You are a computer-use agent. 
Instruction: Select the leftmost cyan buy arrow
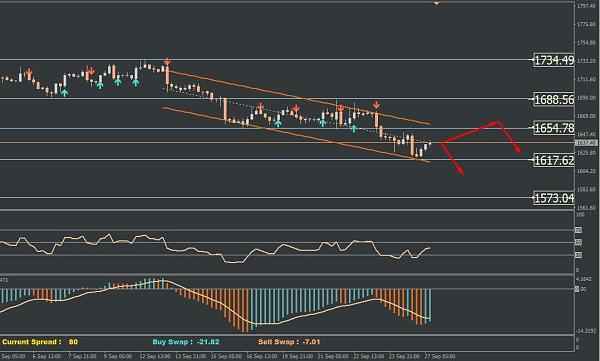(x=64, y=92)
